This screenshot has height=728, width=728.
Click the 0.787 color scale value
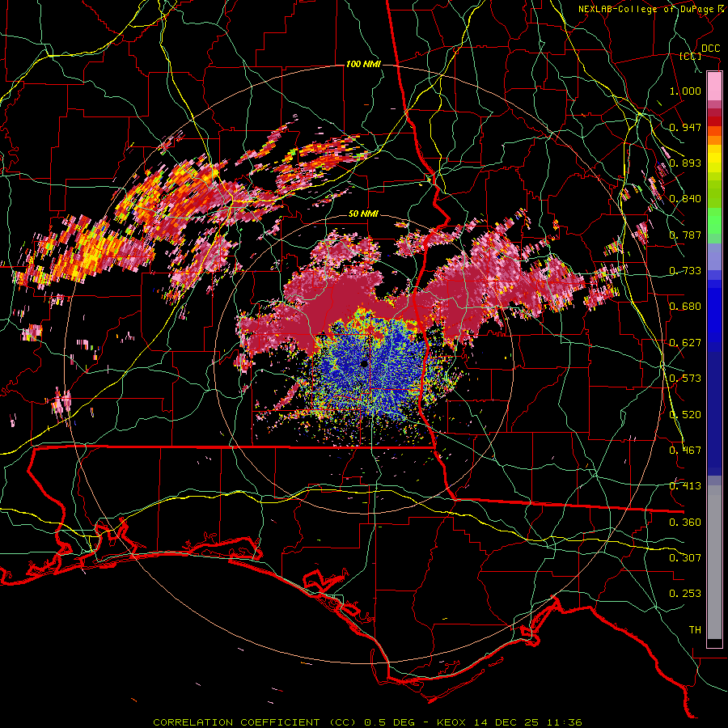pyautogui.click(x=685, y=235)
